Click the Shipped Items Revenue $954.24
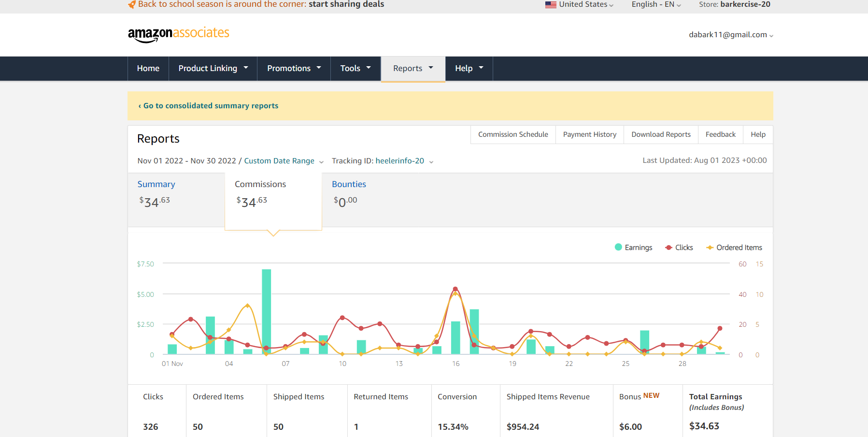868x437 pixels. [523, 427]
